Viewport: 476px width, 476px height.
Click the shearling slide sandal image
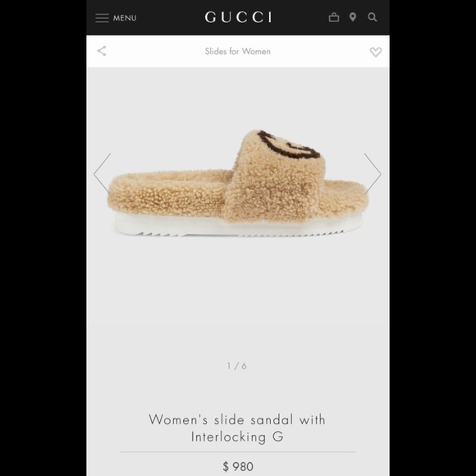tap(238, 183)
